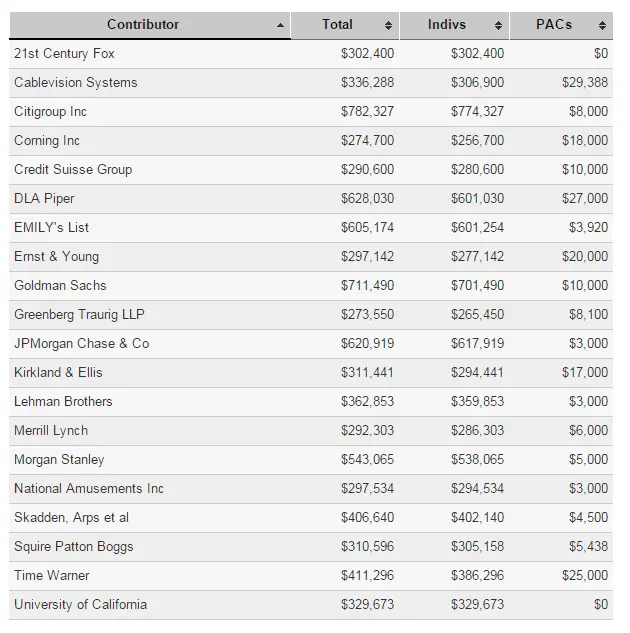The image size is (630, 633).
Task: Click Citigroup Inc's total of $782,327
Action: 367,111
